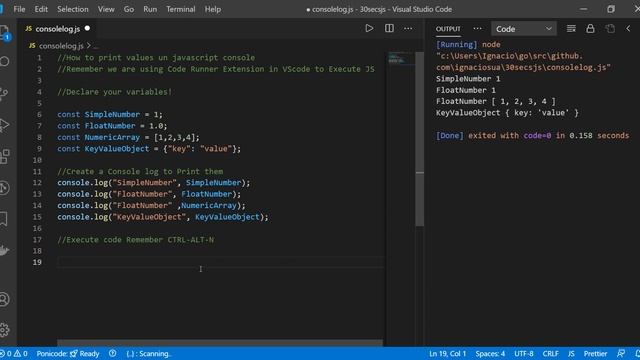640x360 pixels.
Task: Open the Extensions view
Action: (x=4, y=156)
